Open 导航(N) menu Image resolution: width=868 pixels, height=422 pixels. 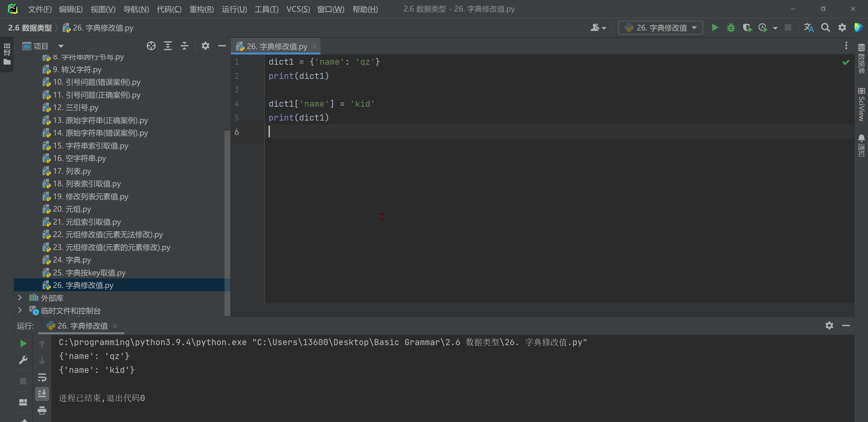pos(136,9)
